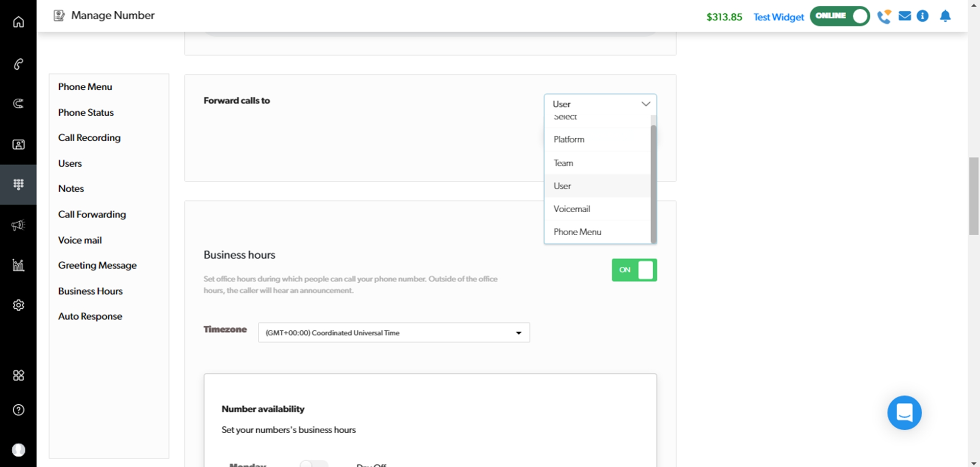Image resolution: width=980 pixels, height=467 pixels.
Task: Open settings gear in sidebar
Action: click(x=18, y=305)
